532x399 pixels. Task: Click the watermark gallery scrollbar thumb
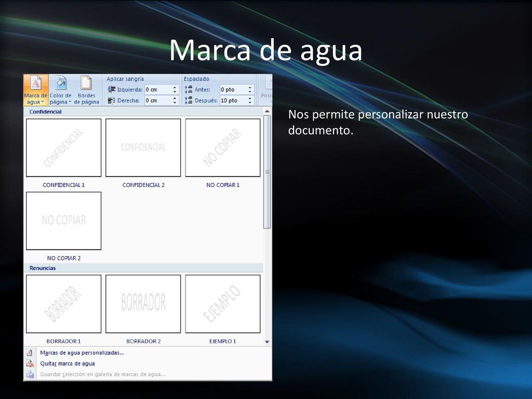(x=267, y=172)
